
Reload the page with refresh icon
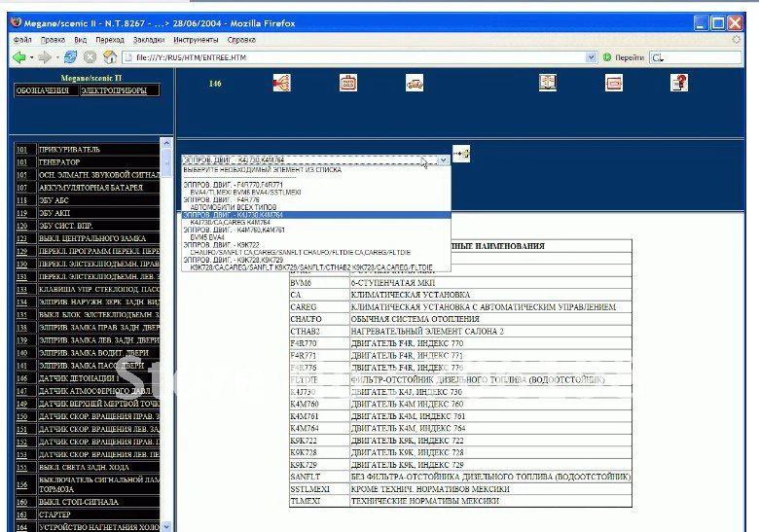click(x=71, y=57)
